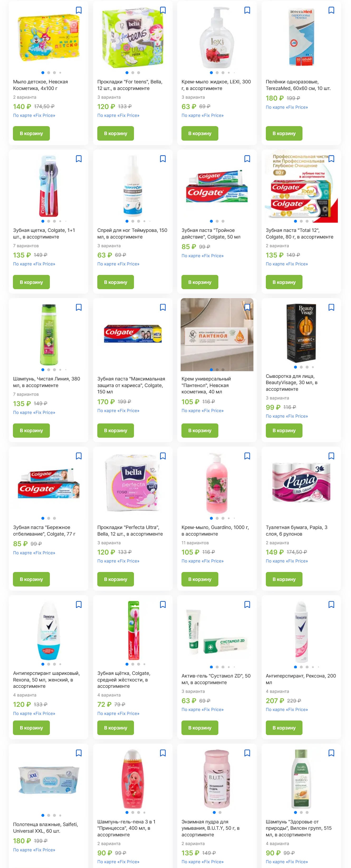Save Bella For teens pads to favorites
351x868 pixels.
point(163,10)
